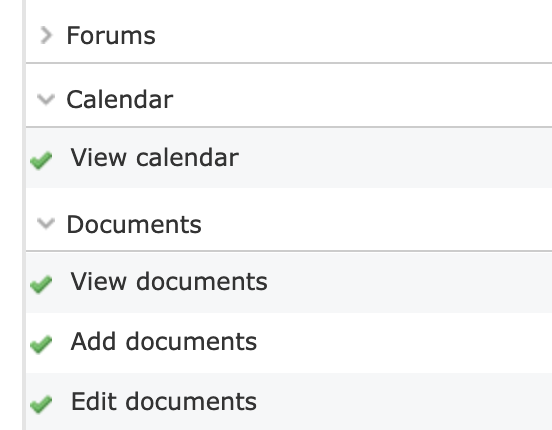
Task: Toggle the Edit documents green checkmark
Action: (41, 404)
